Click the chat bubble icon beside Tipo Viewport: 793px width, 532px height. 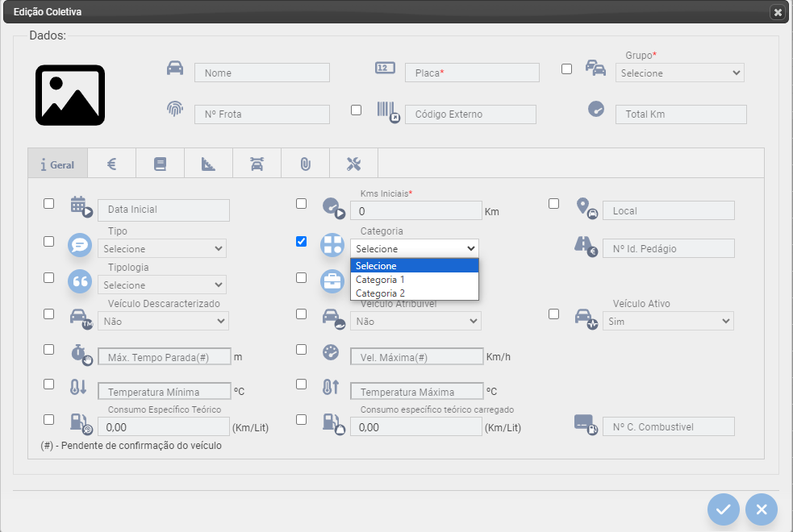[x=80, y=245]
